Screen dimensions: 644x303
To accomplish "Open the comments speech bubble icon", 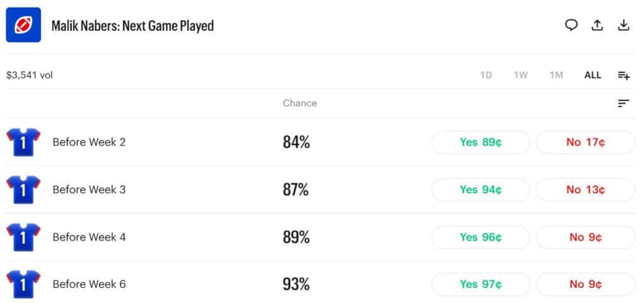I will click(571, 25).
